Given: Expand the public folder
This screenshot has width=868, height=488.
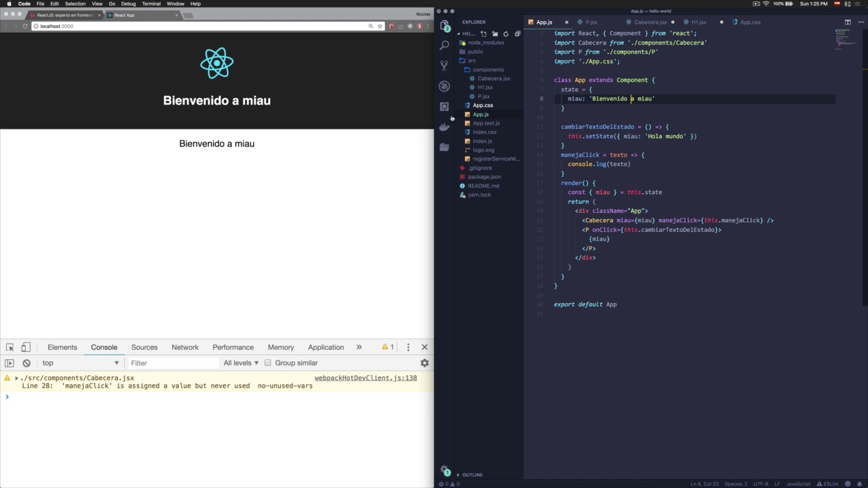Looking at the screenshot, I should [x=475, y=52].
